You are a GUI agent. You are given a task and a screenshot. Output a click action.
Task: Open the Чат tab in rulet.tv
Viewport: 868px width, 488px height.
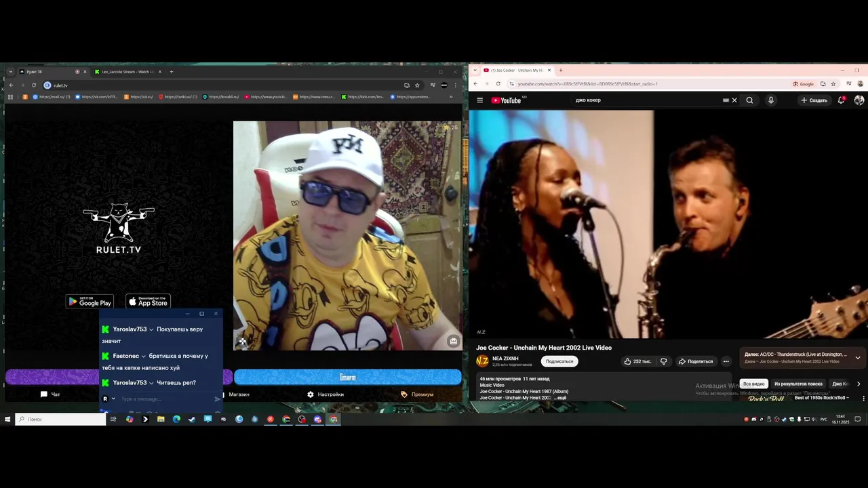pyautogui.click(x=50, y=394)
